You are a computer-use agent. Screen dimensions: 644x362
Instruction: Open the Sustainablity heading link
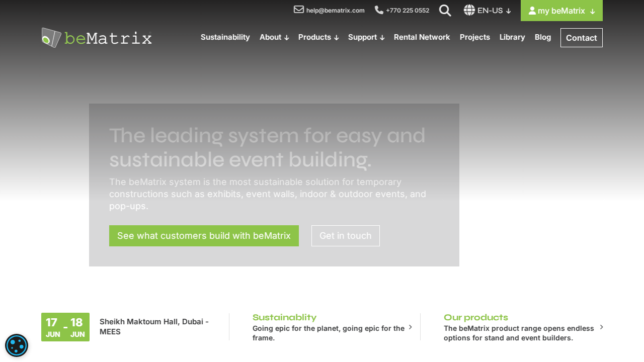point(284,317)
